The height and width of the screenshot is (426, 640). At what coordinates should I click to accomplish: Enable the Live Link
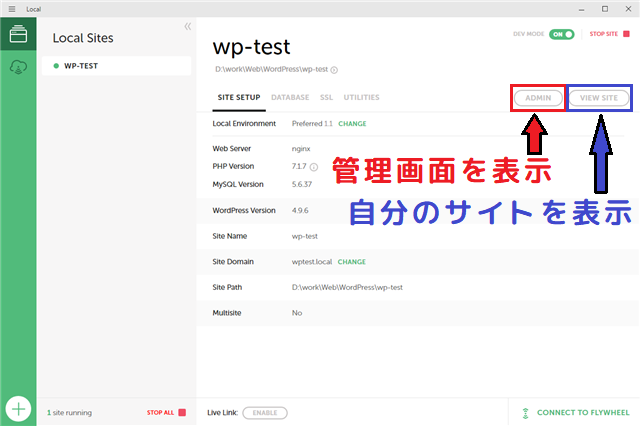pos(265,413)
